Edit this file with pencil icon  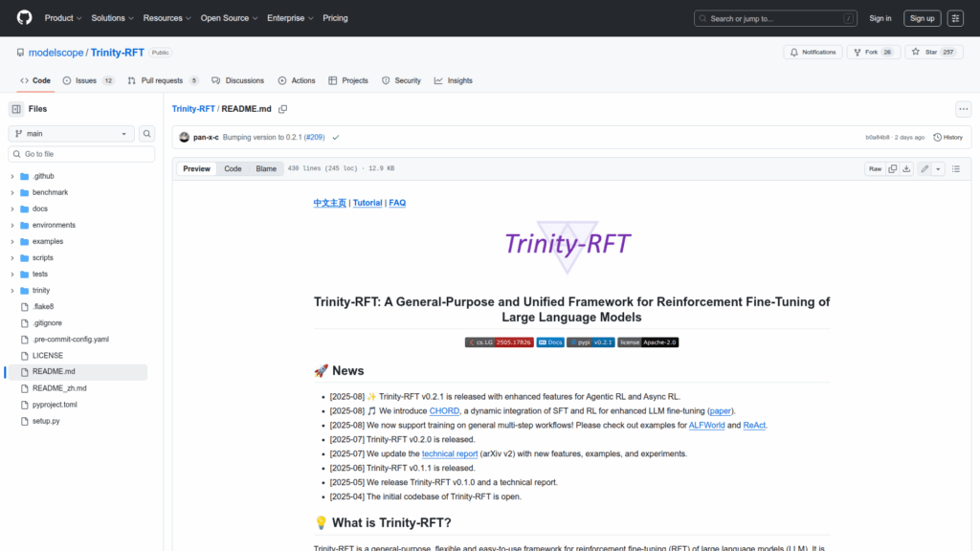coord(924,169)
